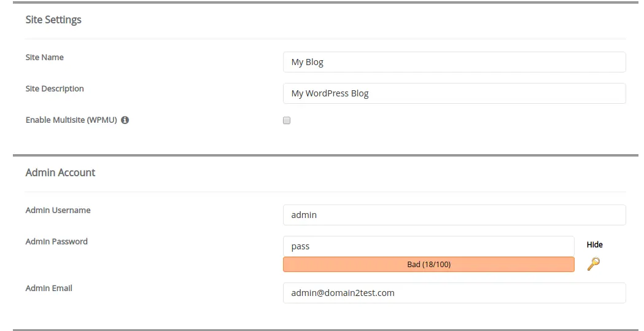Click the Admin Email field
The width and height of the screenshot is (644, 331).
point(454,293)
